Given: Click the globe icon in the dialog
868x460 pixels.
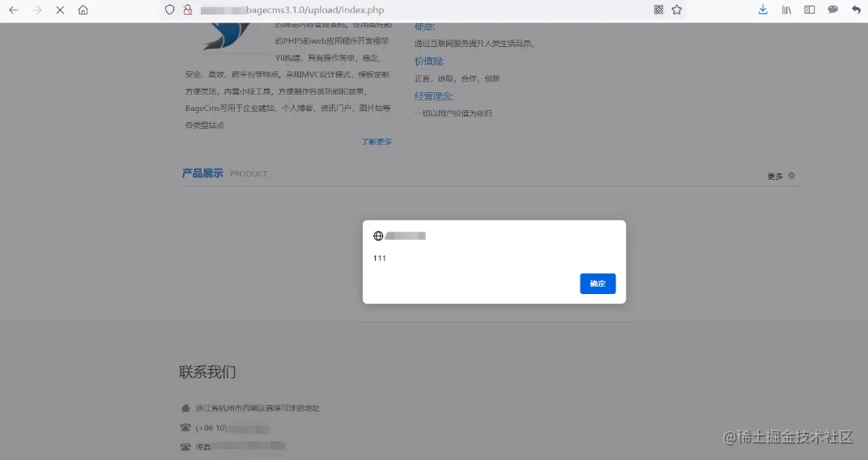Looking at the screenshot, I should point(378,236).
